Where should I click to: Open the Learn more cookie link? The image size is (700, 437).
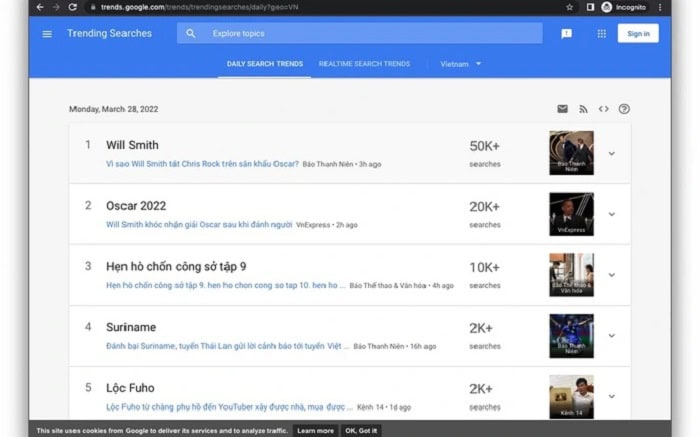(315, 430)
